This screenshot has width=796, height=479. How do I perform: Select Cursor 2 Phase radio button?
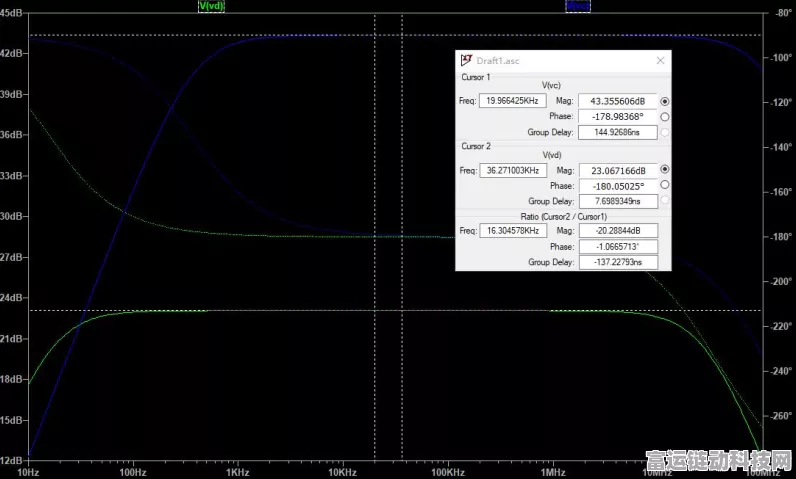tap(665, 185)
